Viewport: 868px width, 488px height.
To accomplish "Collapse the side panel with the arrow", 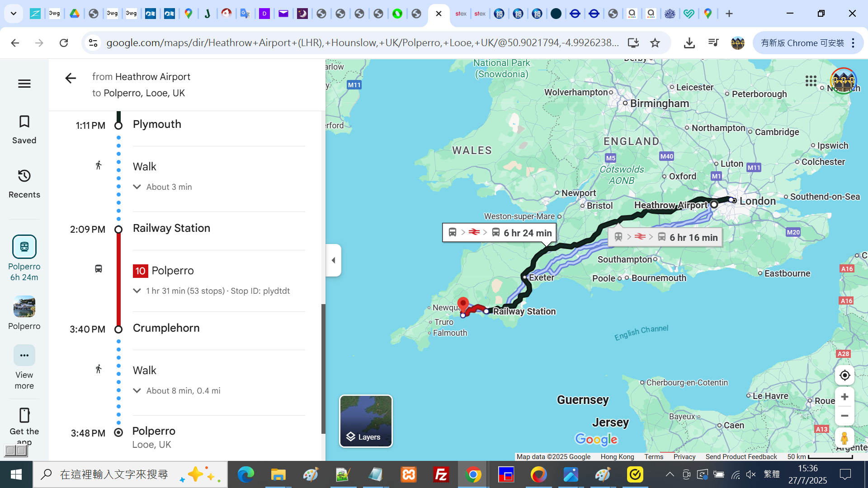I will pyautogui.click(x=334, y=260).
